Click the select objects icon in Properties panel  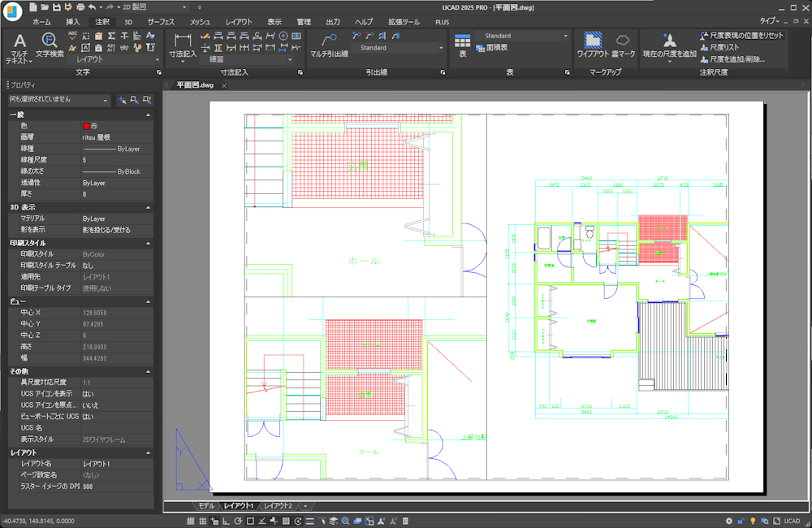(134, 99)
